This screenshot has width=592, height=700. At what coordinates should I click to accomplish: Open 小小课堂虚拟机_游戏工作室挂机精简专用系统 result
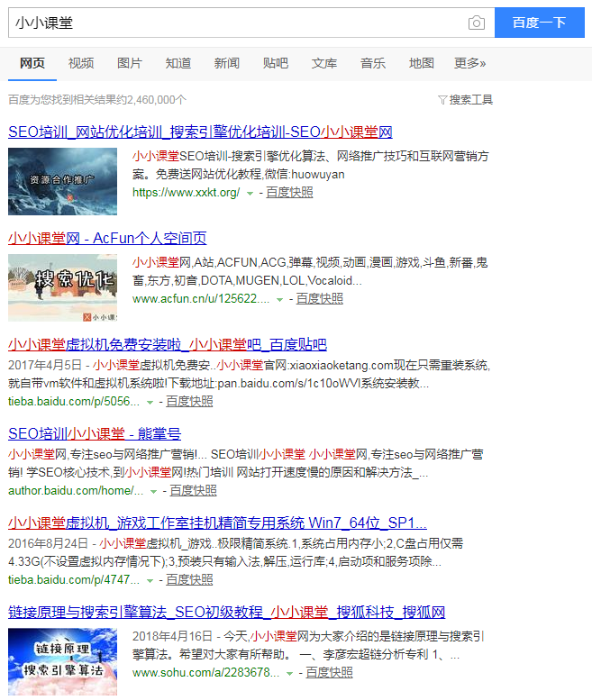[217, 523]
